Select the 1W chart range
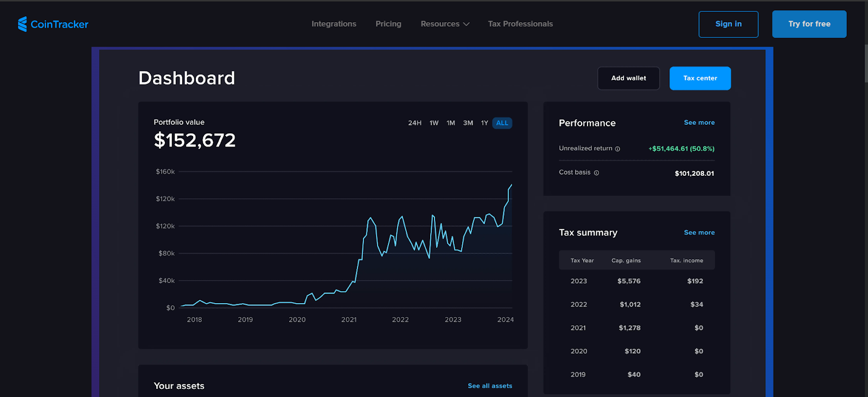 [434, 123]
